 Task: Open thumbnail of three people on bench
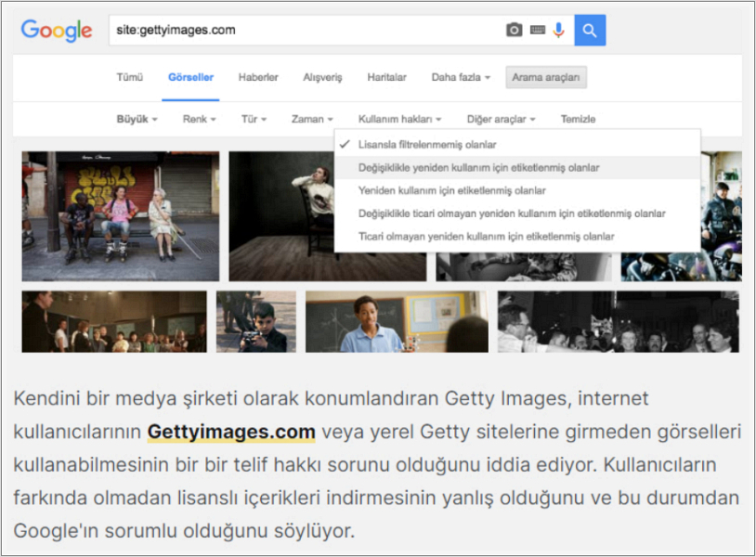(x=121, y=216)
